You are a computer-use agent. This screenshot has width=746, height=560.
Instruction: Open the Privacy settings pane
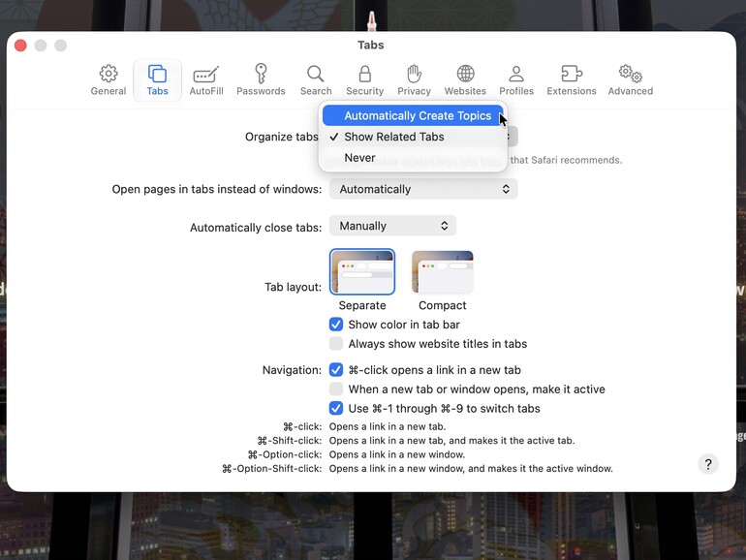(414, 80)
